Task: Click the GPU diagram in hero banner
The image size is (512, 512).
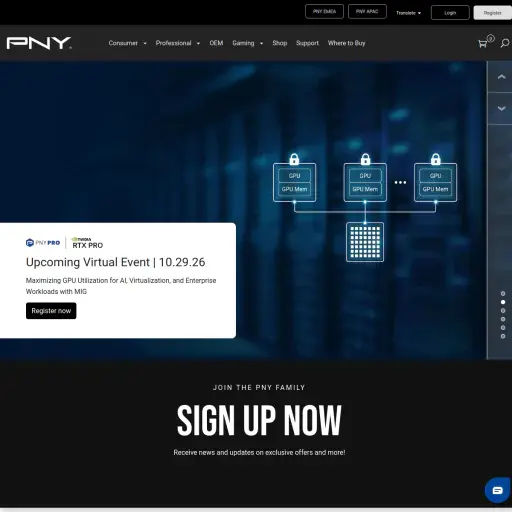Action: 365,207
